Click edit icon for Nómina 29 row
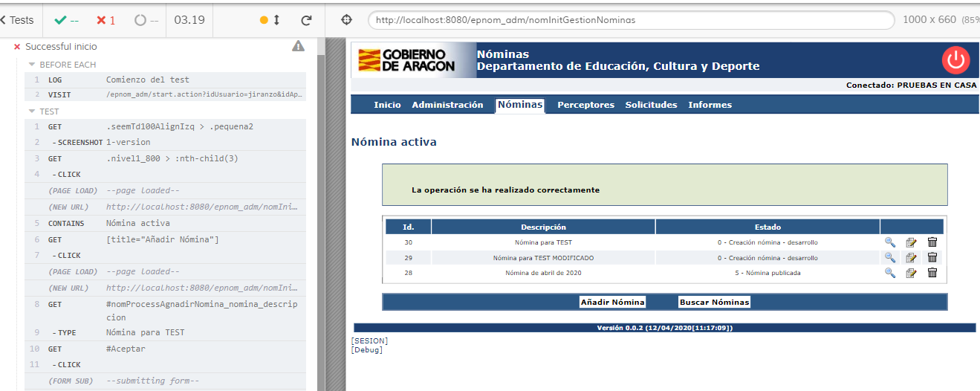Image resolution: width=980 pixels, height=391 pixels. point(911,258)
